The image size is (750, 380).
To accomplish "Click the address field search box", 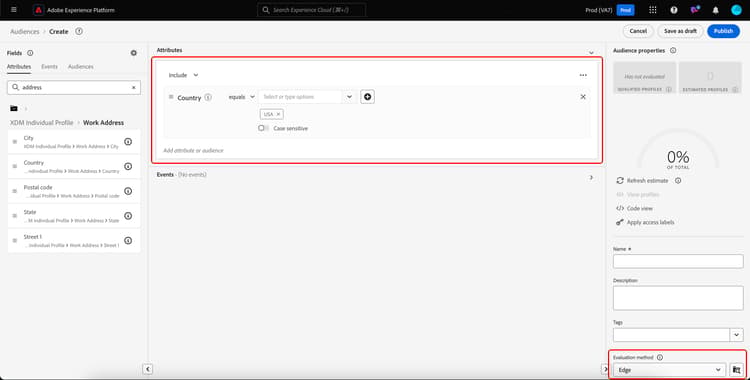I will coord(74,88).
